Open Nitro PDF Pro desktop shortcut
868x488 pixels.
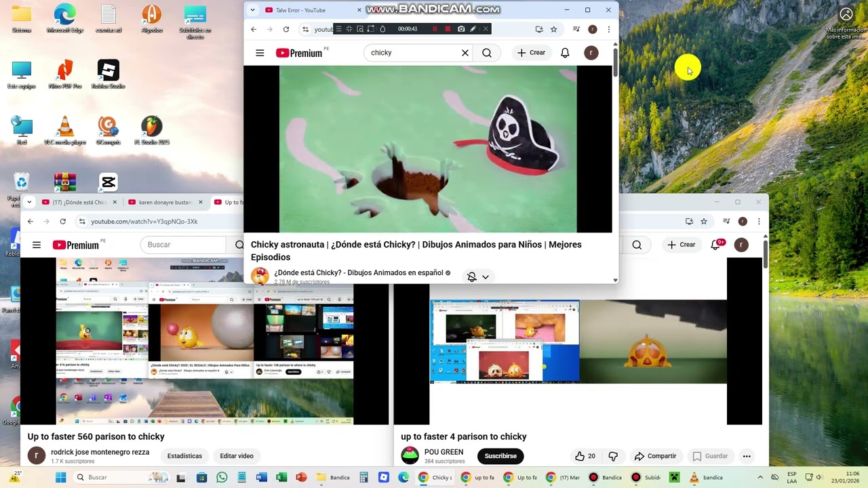click(x=64, y=75)
